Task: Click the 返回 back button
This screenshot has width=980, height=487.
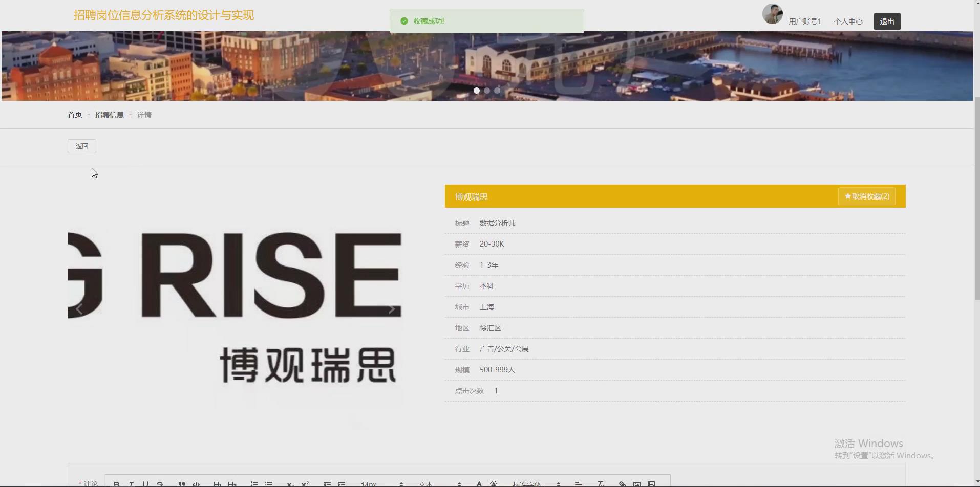Action: (x=82, y=146)
